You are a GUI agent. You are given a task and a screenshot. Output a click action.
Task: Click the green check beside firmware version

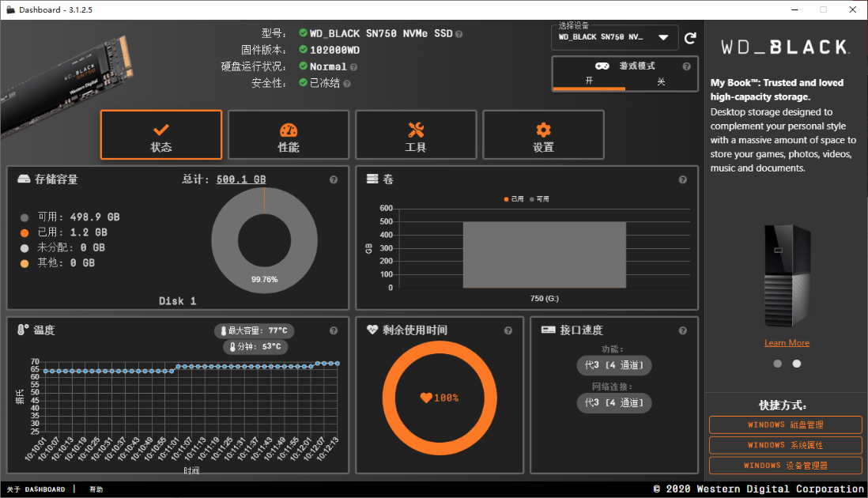tap(304, 49)
